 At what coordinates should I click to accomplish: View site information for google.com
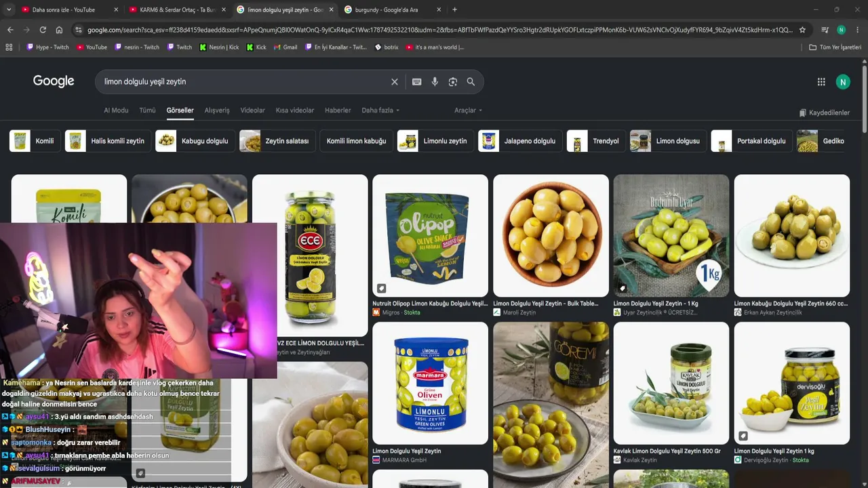pos(79,30)
